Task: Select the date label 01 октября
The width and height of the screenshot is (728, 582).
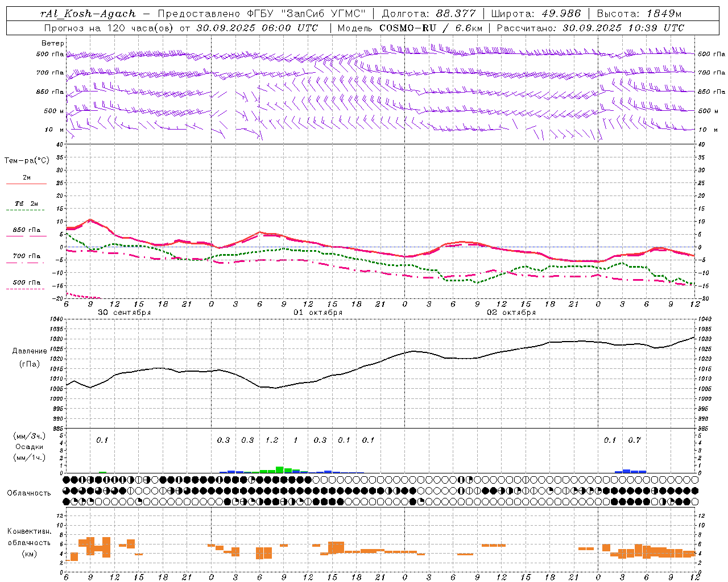Action: 318,313
